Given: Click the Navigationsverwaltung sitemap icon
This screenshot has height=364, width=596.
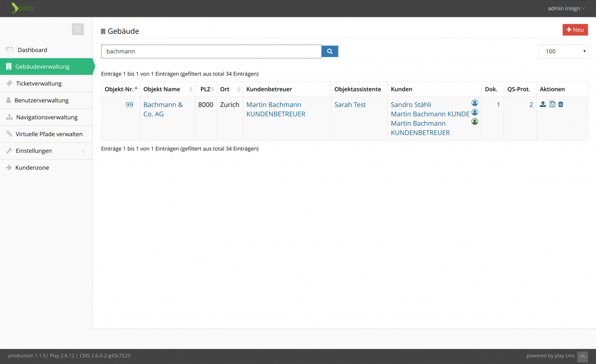Looking at the screenshot, I should (9, 117).
